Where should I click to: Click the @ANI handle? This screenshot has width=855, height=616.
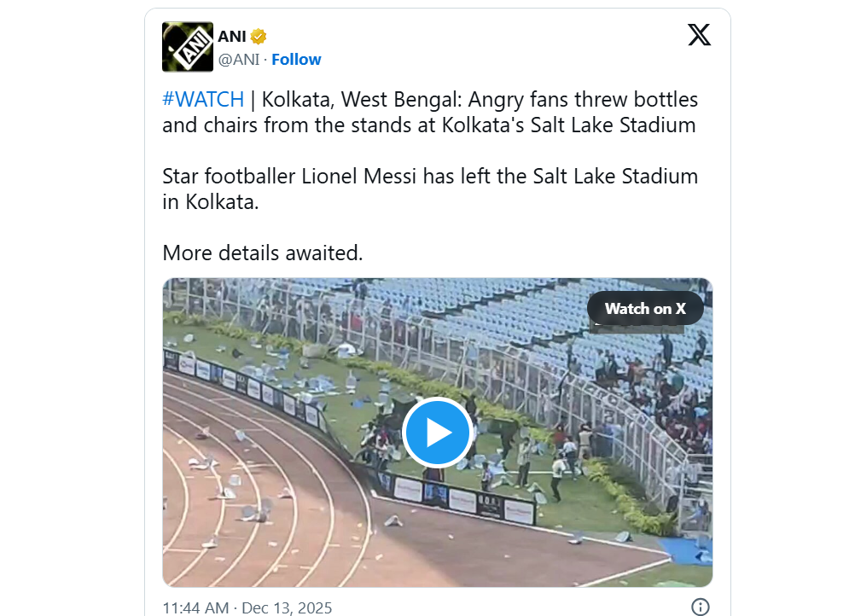click(239, 59)
